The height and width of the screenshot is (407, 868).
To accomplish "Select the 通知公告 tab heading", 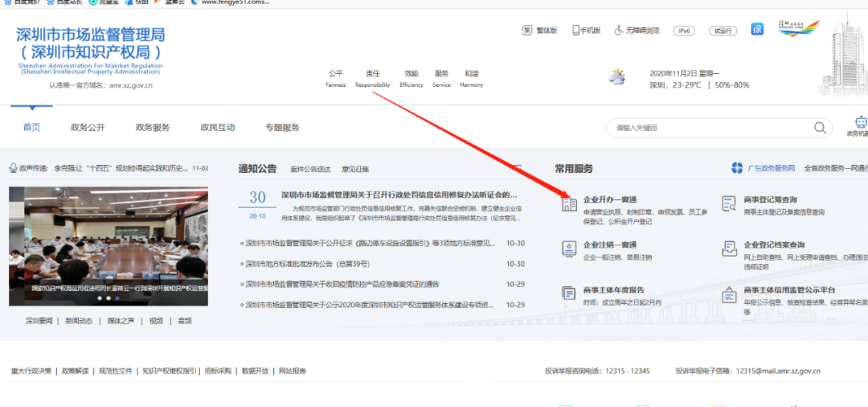I will pyautogui.click(x=257, y=169).
